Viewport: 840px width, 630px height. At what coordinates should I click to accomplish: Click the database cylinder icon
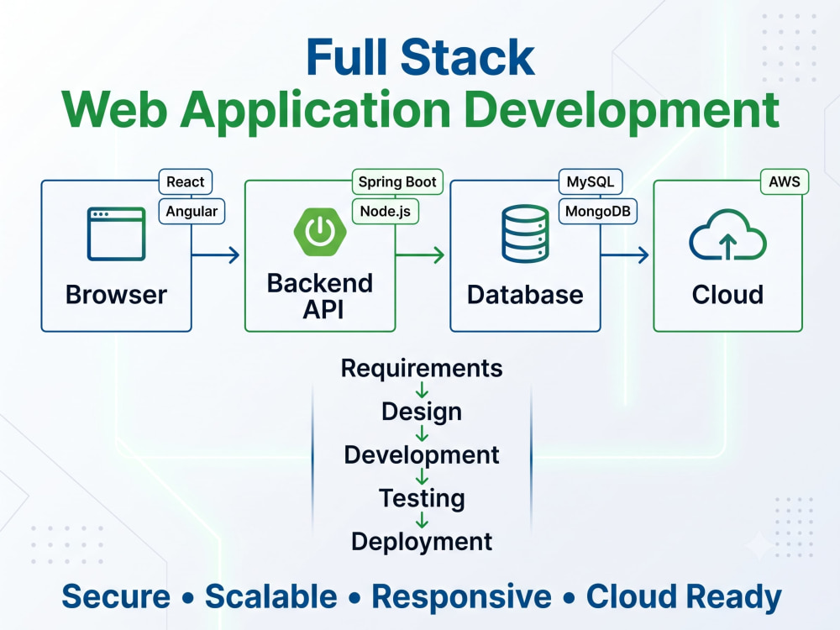tap(525, 234)
